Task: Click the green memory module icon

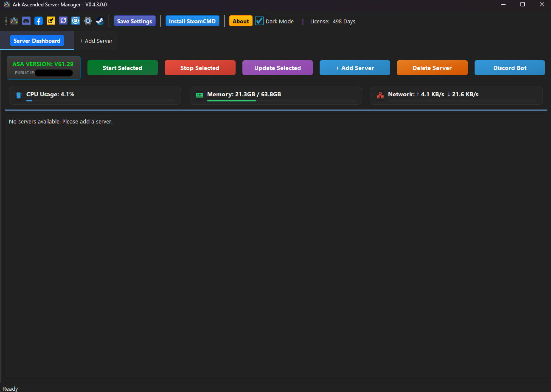Action: tap(200, 95)
